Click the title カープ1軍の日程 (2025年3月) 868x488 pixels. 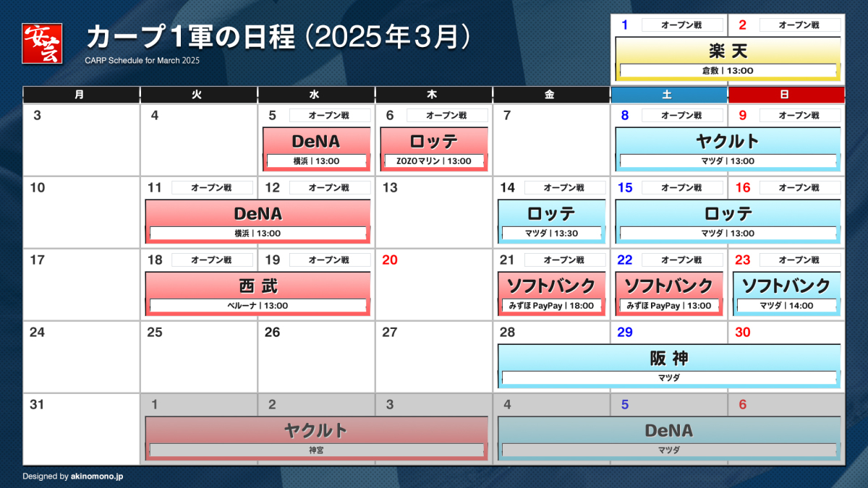279,38
